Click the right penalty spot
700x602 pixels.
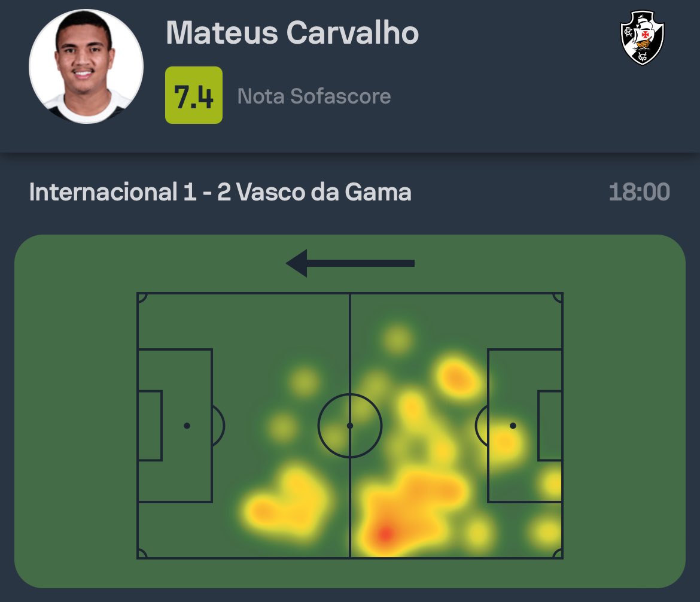513,425
